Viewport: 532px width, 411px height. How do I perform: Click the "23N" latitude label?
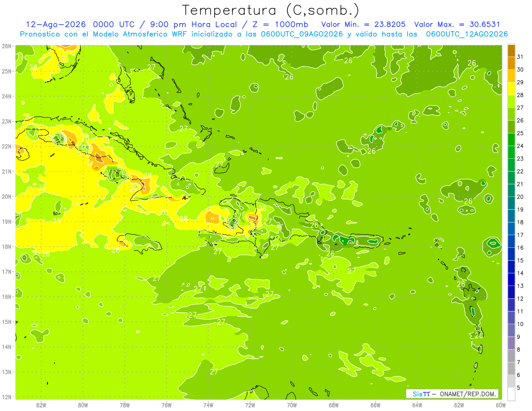(7, 121)
